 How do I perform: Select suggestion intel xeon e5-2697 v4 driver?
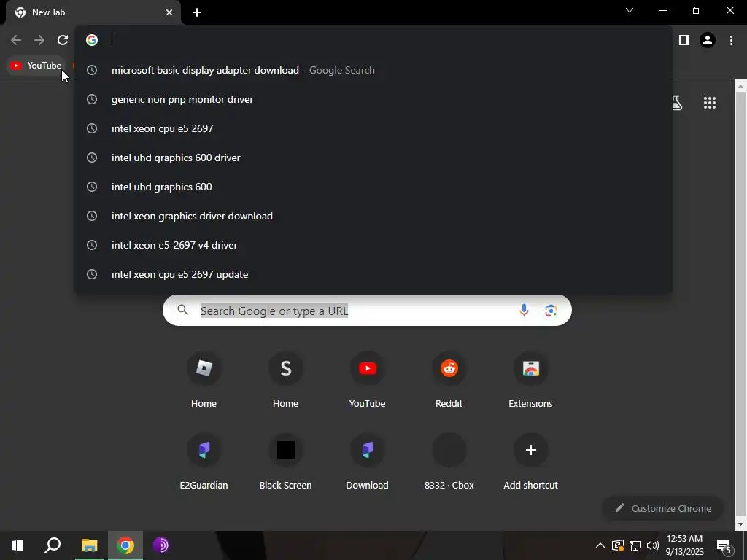pos(373,245)
